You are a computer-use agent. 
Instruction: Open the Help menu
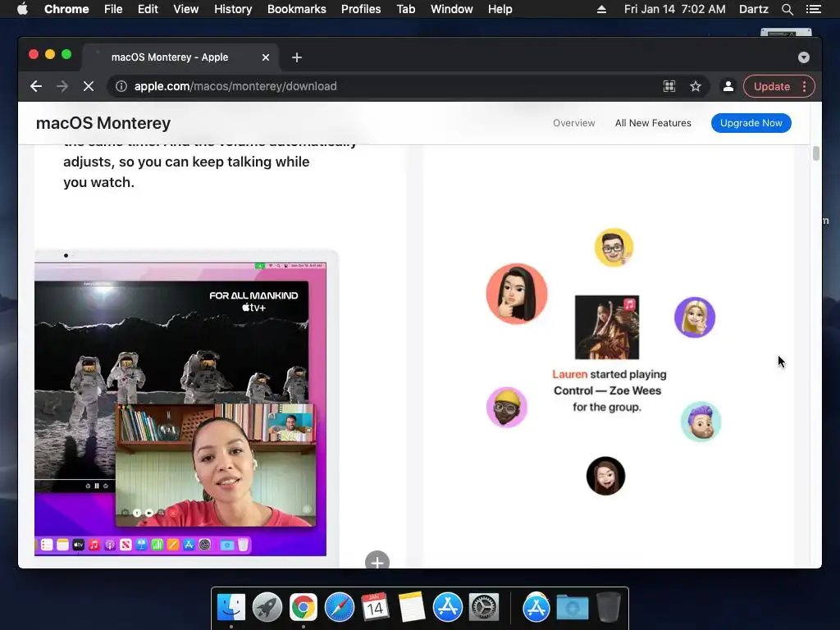(x=500, y=9)
